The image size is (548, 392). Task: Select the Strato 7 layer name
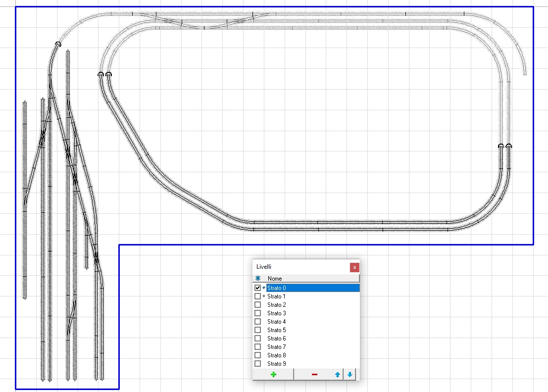click(277, 347)
